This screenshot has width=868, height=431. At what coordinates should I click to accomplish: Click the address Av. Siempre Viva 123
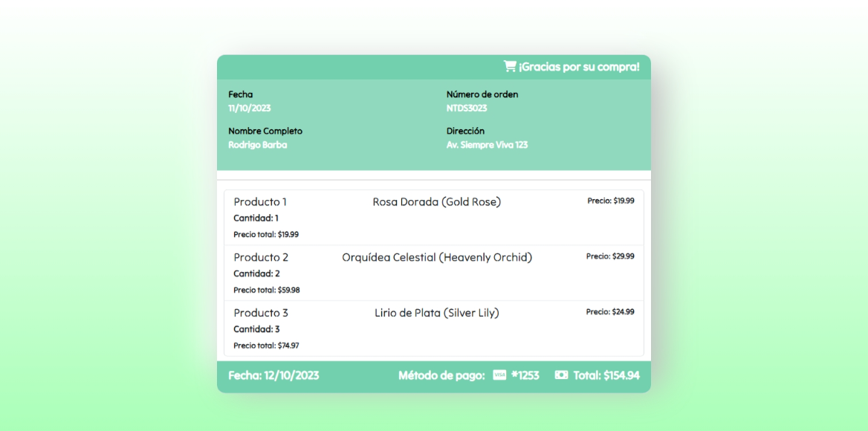click(x=488, y=145)
